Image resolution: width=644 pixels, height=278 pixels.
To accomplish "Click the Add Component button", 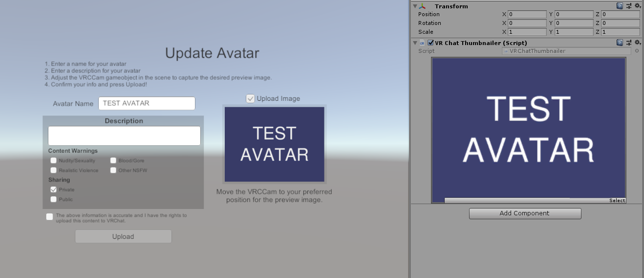I will point(525,213).
